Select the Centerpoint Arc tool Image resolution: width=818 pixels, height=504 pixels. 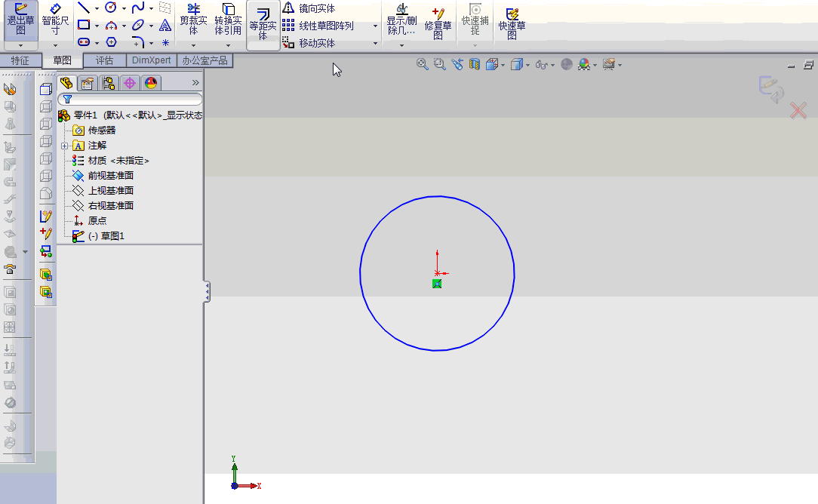[111, 25]
